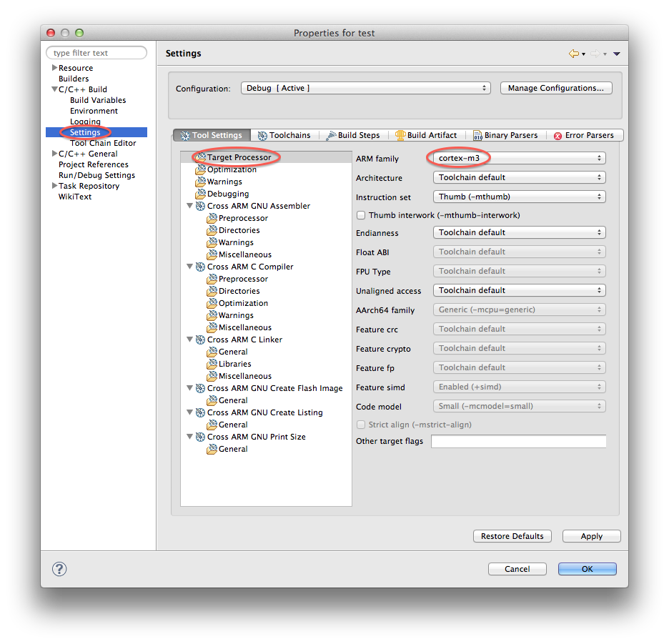The width and height of the screenshot is (669, 644).
Task: Open the Instruction set dropdown
Action: (x=519, y=197)
